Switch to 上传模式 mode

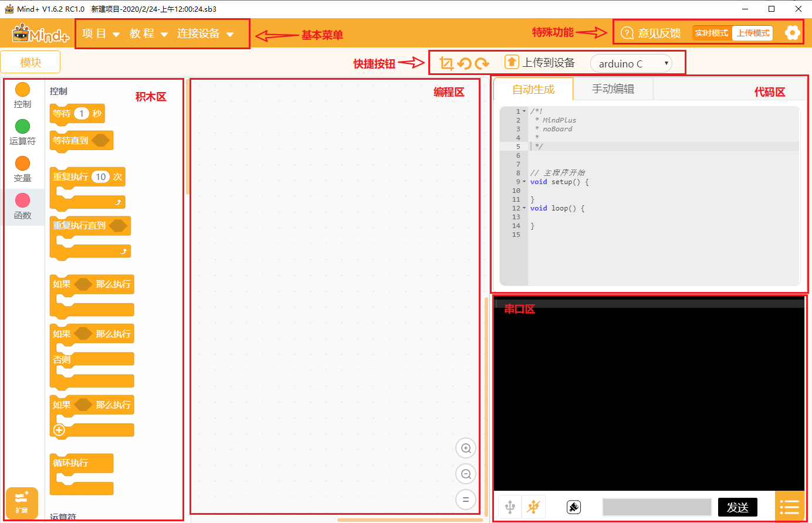(753, 33)
